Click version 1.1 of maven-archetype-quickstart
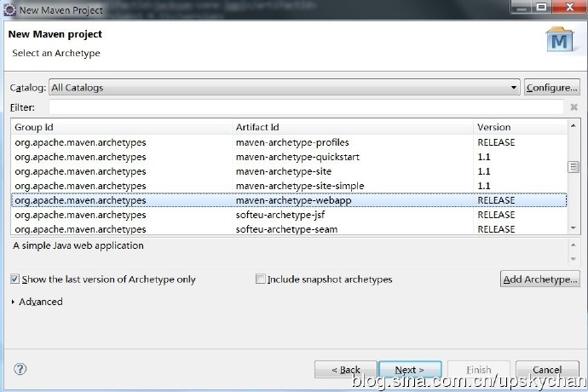 (x=484, y=157)
